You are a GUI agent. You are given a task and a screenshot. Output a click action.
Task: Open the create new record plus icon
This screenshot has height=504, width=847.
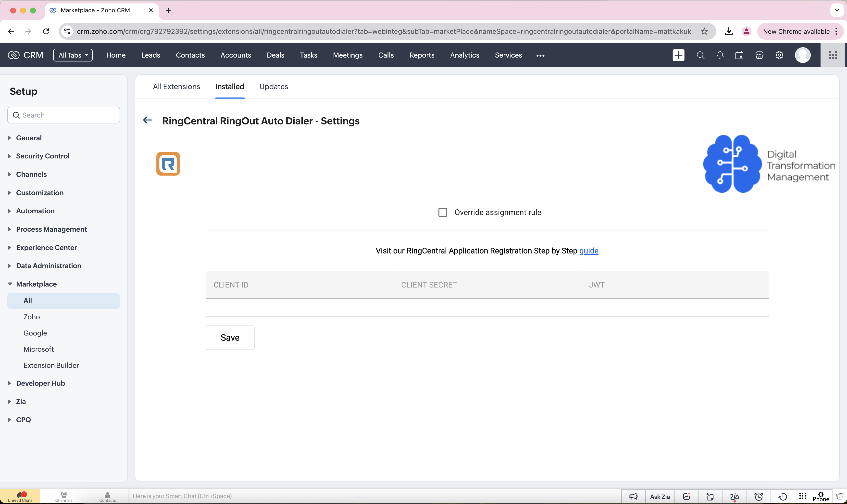click(x=678, y=55)
